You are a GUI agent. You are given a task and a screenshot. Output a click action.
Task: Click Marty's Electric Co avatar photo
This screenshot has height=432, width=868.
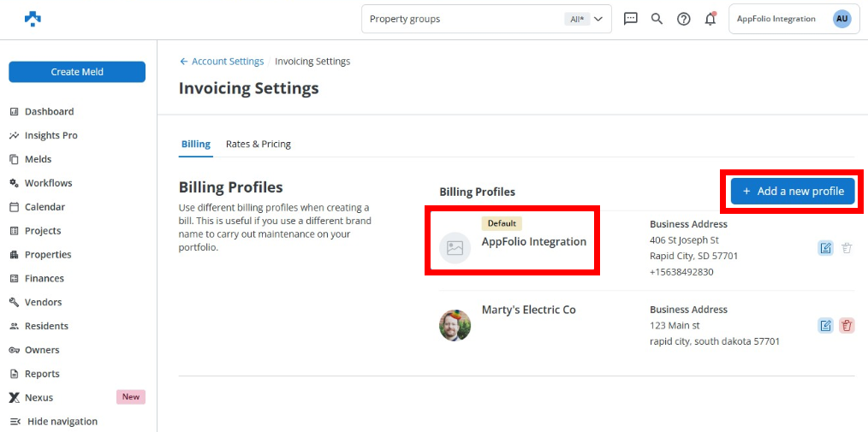pos(455,325)
